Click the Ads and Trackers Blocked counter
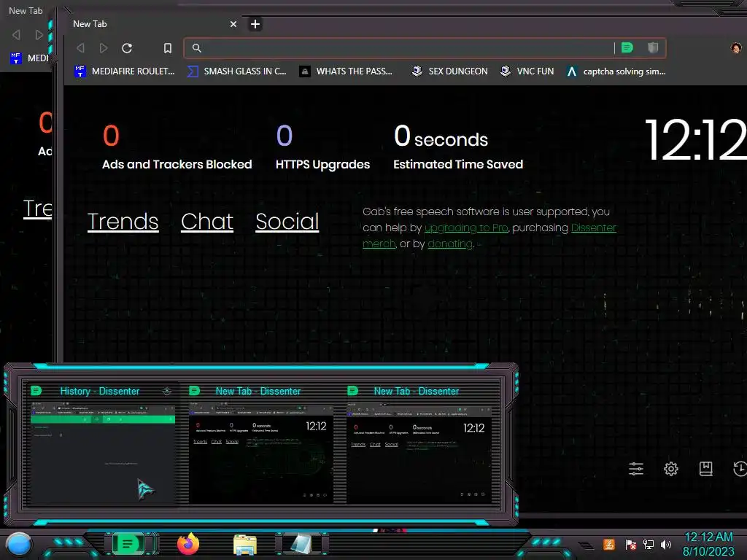Image resolution: width=747 pixels, height=560 pixels. pos(177,147)
